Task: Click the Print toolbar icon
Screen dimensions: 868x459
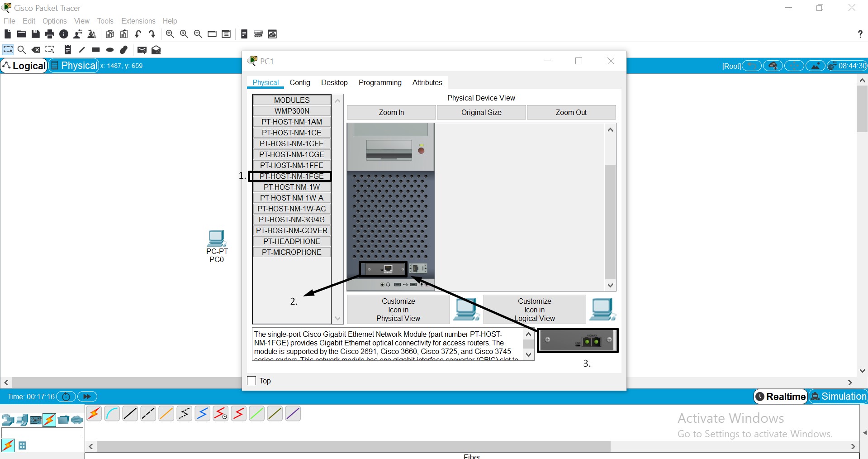Action: click(x=50, y=34)
